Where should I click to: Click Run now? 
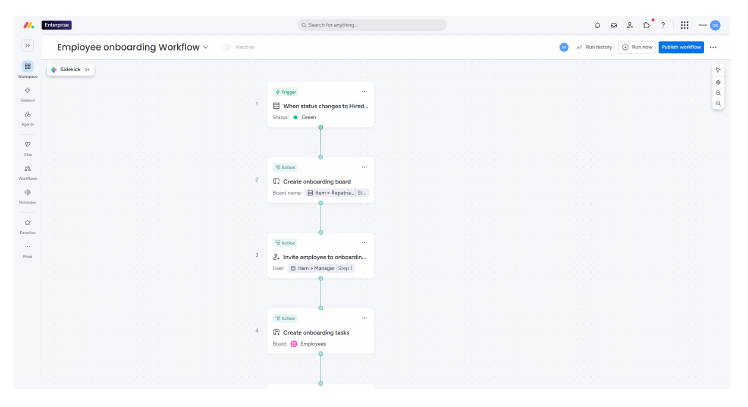point(637,47)
